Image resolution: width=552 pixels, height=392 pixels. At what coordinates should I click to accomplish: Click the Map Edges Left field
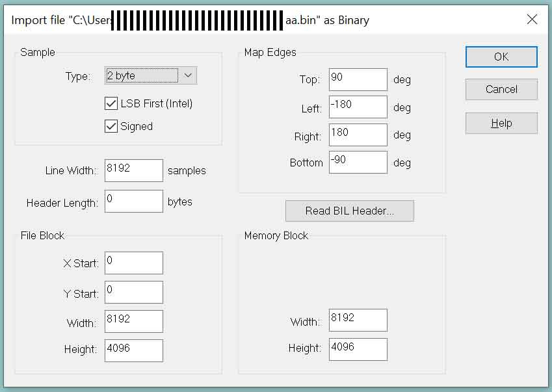pyautogui.click(x=358, y=107)
